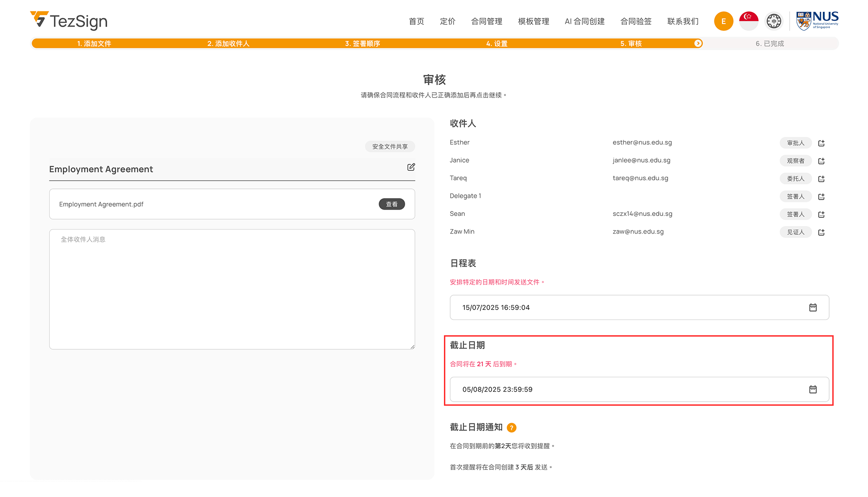868x497 pixels.
Task: Open AI 合同创建 page
Action: (x=585, y=21)
